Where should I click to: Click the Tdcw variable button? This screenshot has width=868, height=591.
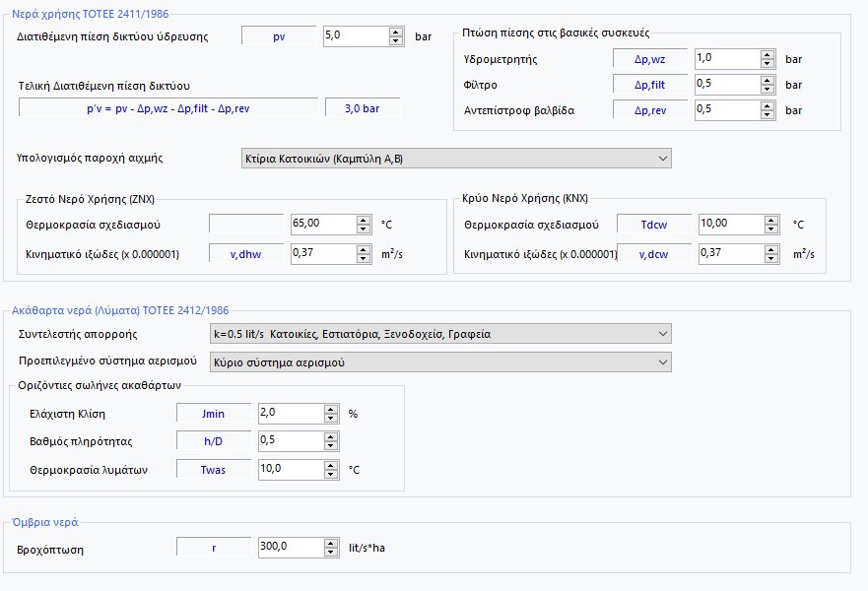coord(652,224)
